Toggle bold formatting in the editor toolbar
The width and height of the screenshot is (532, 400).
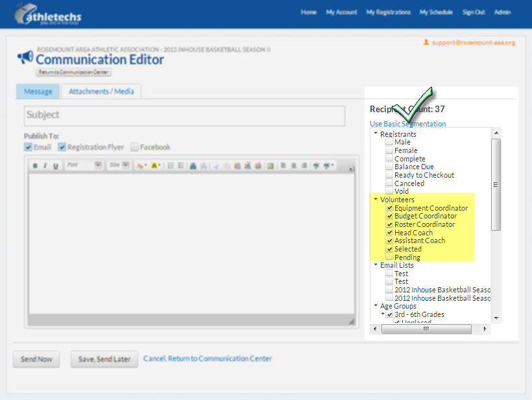tap(35, 165)
